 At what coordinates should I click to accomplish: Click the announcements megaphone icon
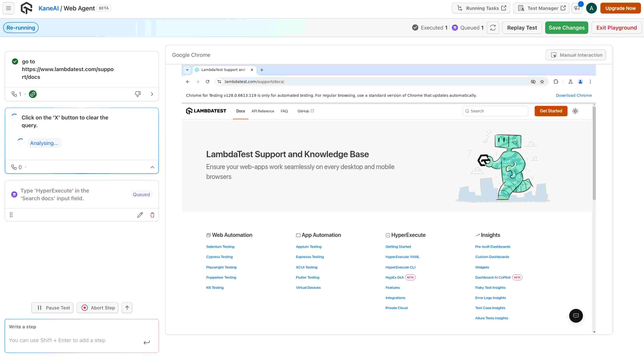(576, 8)
